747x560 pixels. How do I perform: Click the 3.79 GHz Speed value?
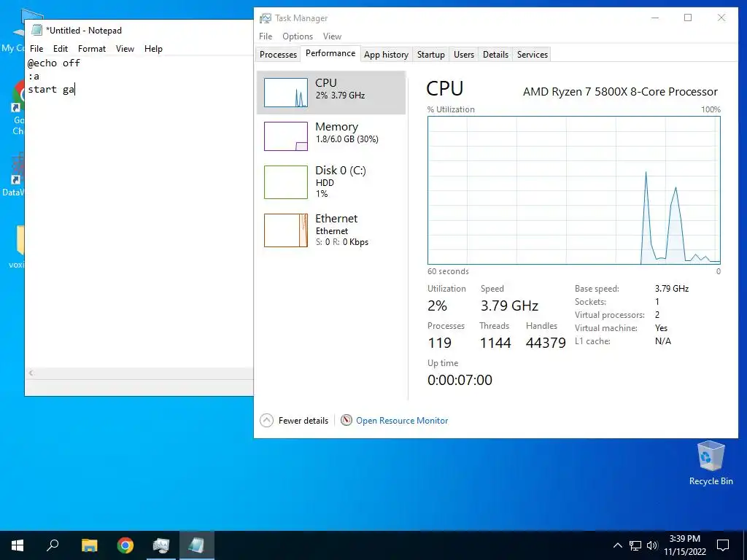(509, 306)
